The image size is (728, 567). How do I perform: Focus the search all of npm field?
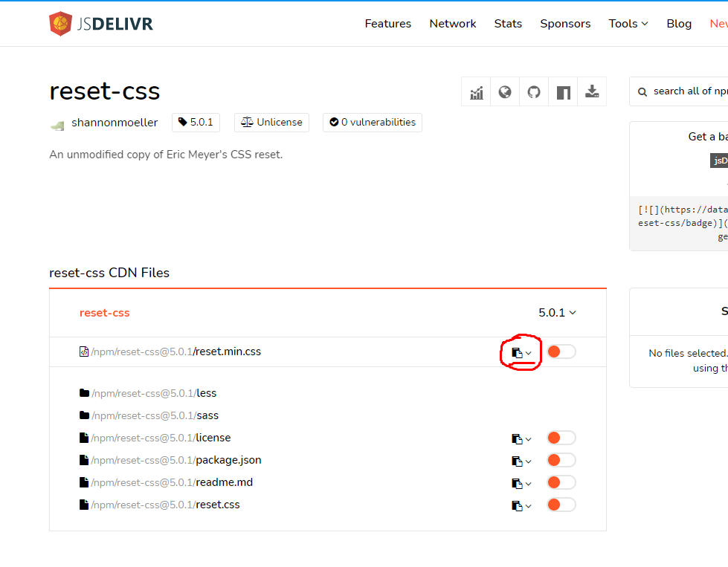679,92
